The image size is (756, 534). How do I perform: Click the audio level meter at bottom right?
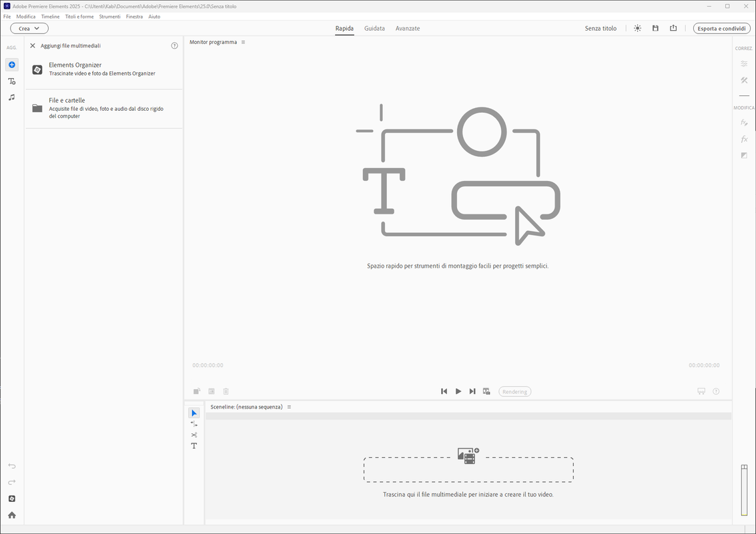click(744, 490)
